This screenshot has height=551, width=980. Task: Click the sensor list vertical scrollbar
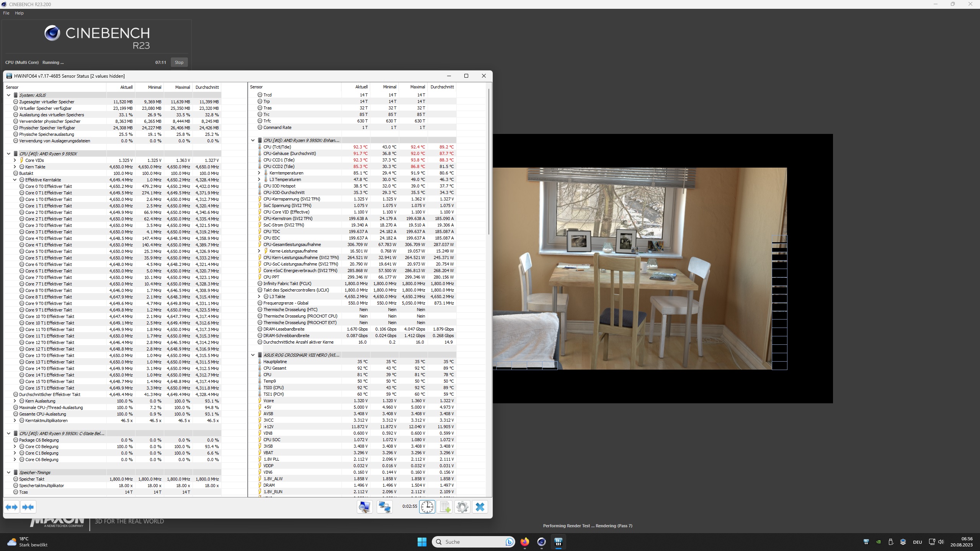tap(488, 161)
